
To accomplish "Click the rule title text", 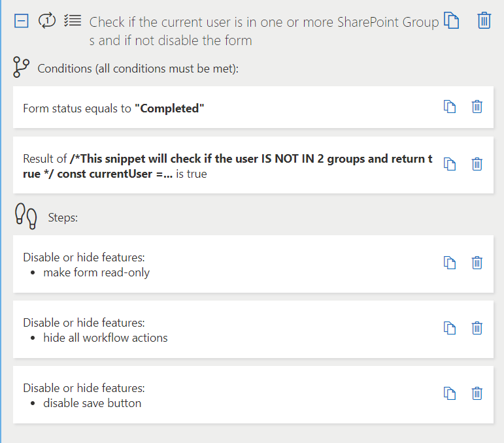I will [x=261, y=30].
